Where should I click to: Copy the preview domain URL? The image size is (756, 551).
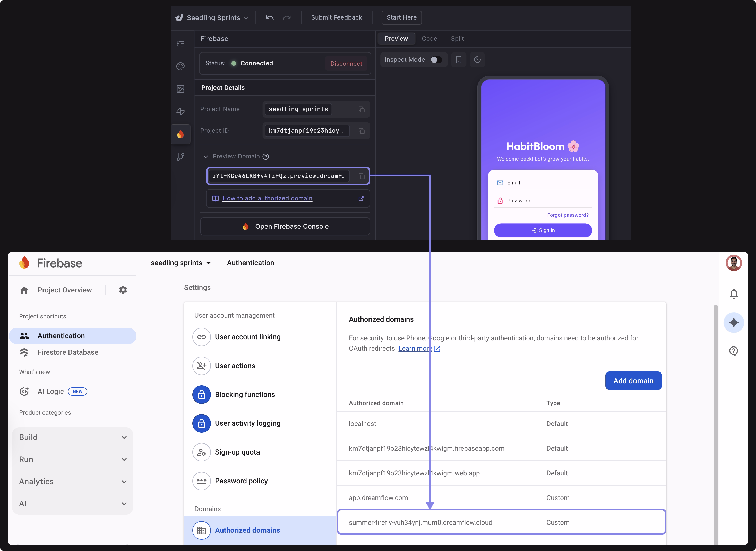tap(362, 176)
